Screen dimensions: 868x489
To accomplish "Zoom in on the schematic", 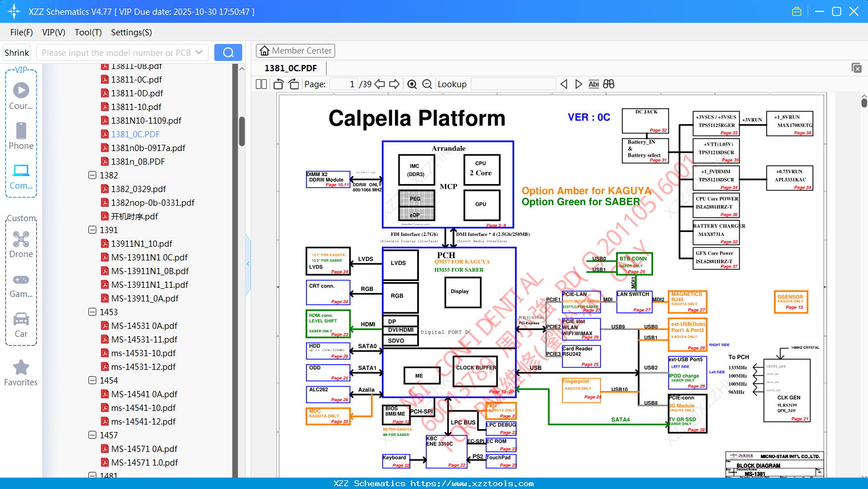I will point(412,84).
